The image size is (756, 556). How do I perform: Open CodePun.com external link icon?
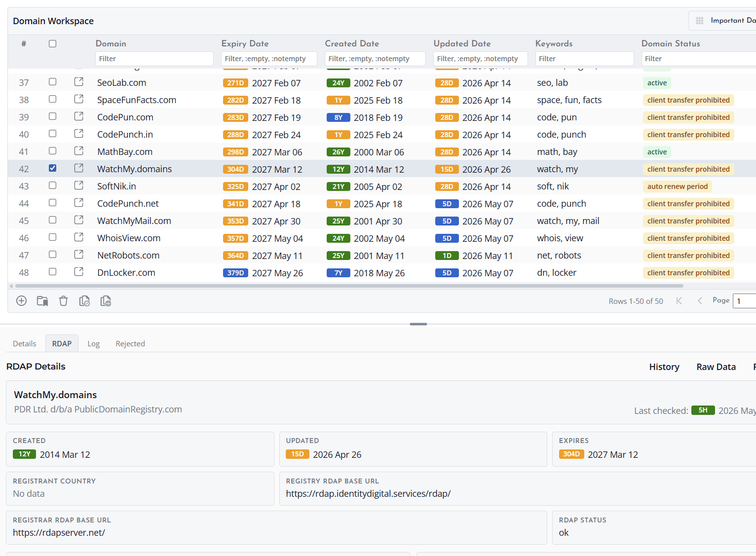point(78,116)
